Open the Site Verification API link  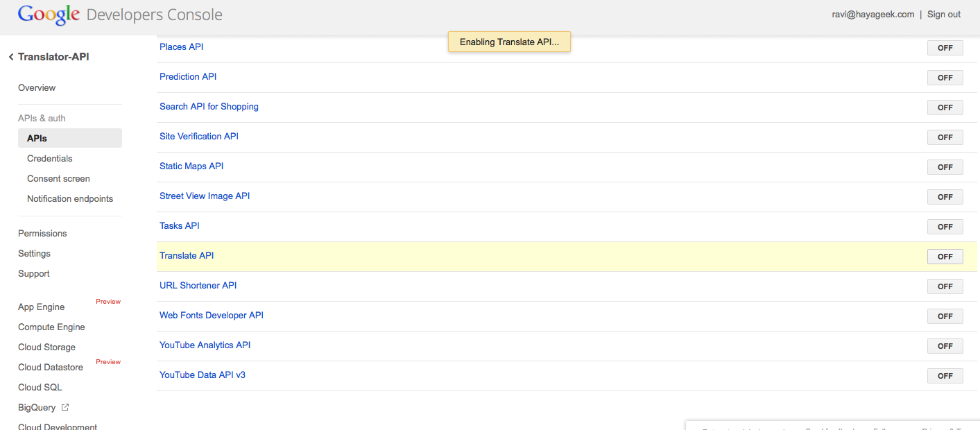199,137
